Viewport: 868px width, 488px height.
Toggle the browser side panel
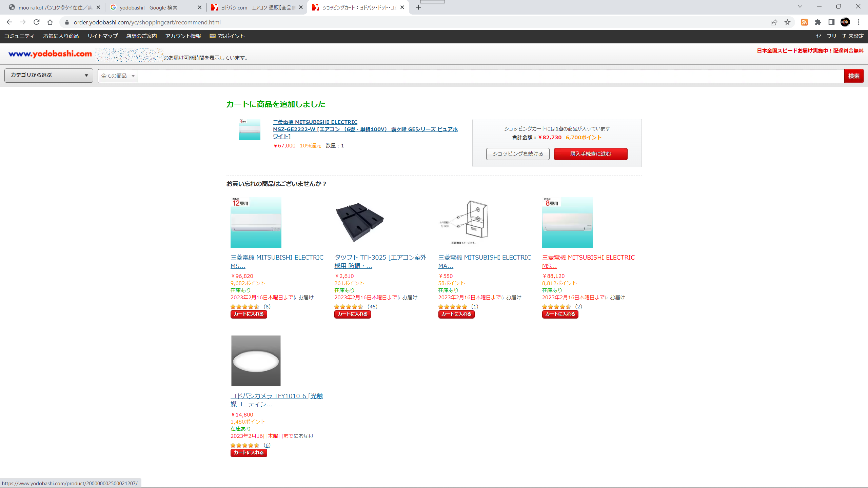click(831, 22)
